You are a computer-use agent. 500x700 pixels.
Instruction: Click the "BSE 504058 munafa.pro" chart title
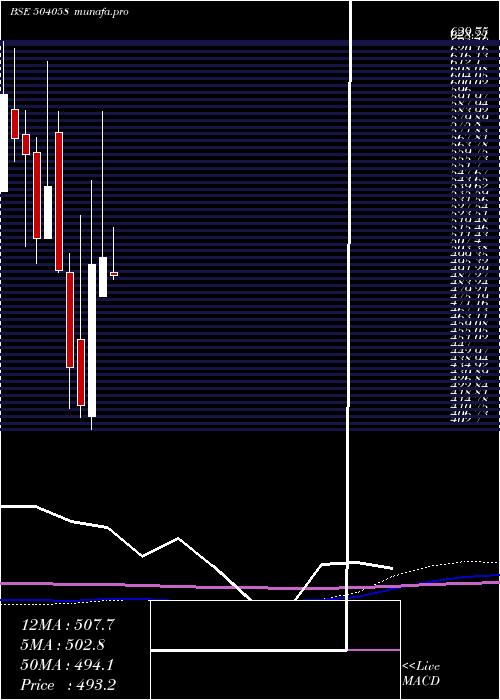[69, 12]
